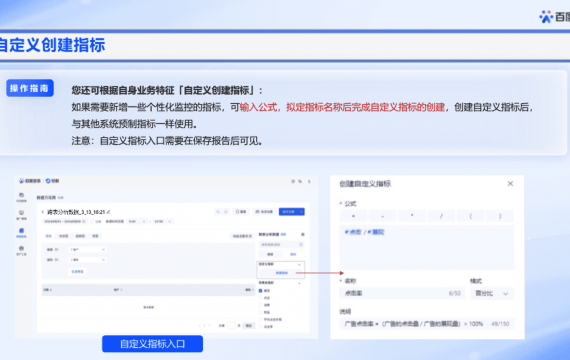Insert the minus operator into the formula
This screenshot has width=570, height=360.
(382, 216)
